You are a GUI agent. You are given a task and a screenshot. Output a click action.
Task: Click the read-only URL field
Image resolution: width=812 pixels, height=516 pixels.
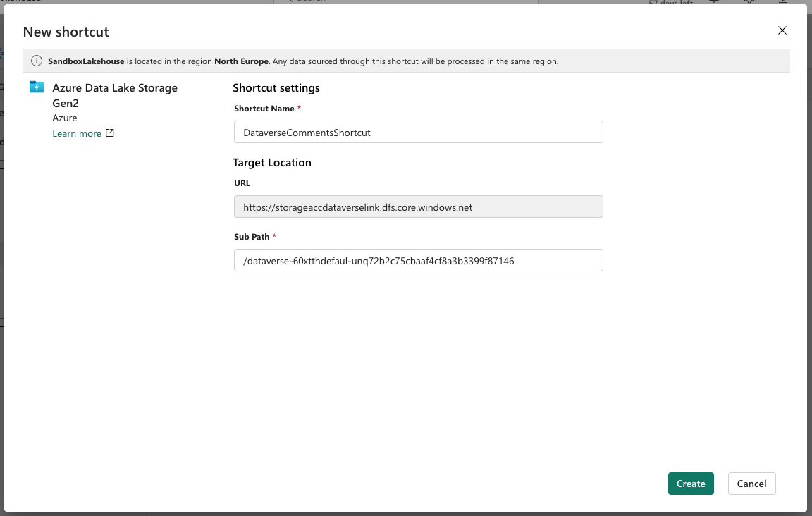[x=418, y=207]
